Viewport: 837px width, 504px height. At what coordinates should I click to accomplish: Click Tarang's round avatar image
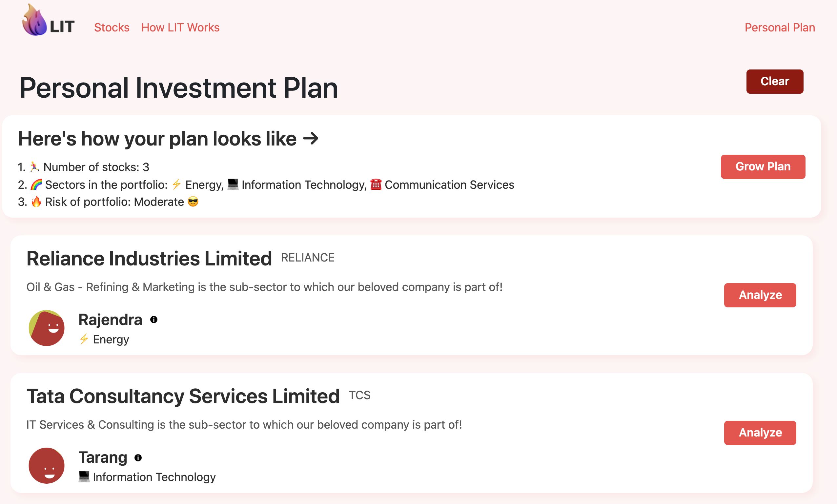47,465
